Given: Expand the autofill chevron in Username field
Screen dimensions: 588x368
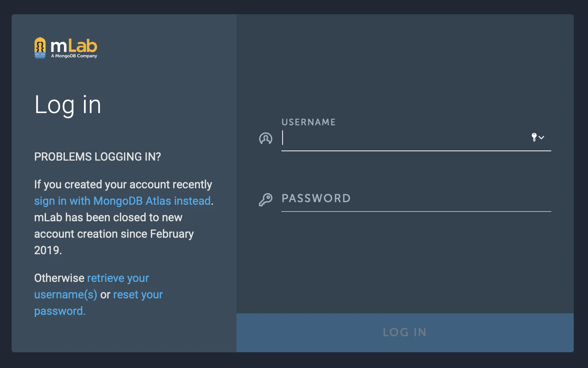Looking at the screenshot, I should pos(542,137).
